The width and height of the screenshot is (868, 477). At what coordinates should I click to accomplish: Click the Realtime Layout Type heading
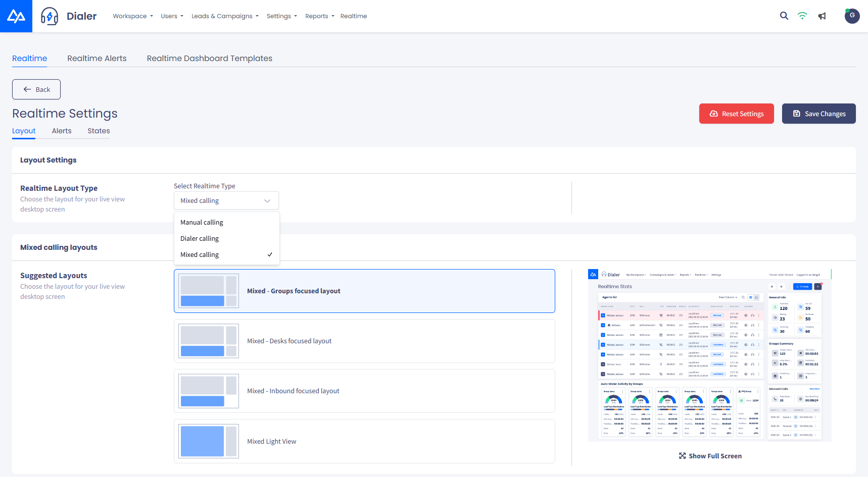[x=59, y=188]
